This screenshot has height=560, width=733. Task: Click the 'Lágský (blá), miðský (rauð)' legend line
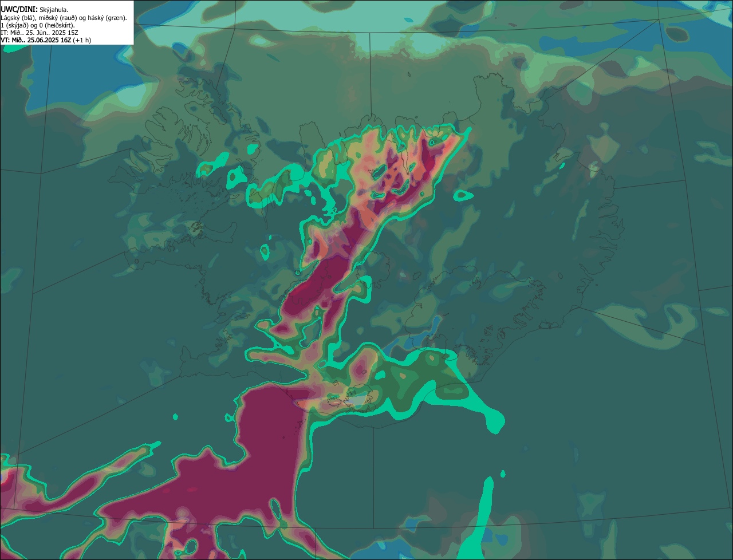point(64,18)
